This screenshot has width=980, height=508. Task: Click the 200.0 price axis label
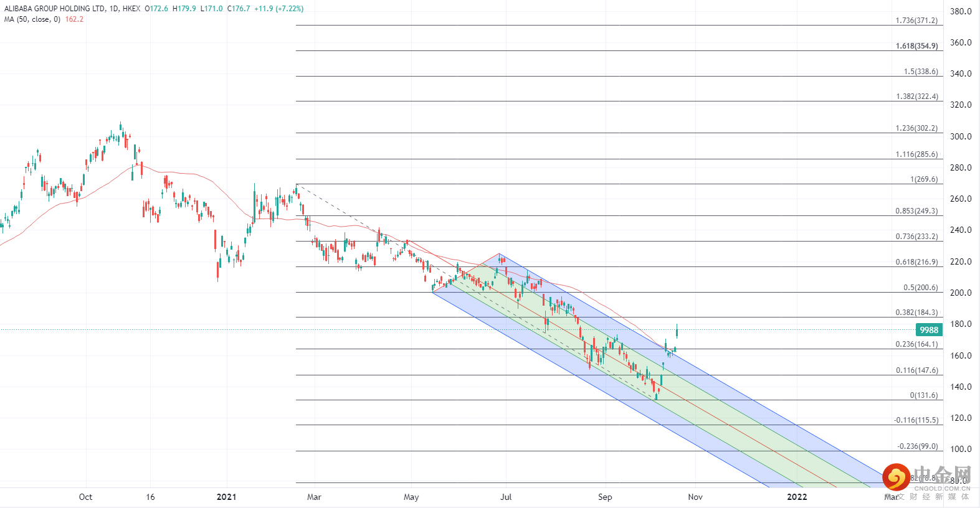click(961, 293)
